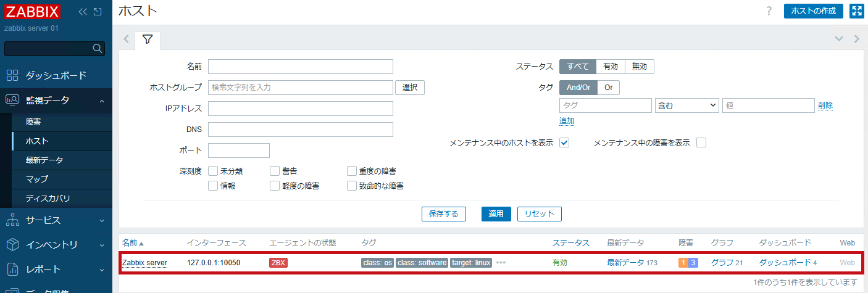
Task: Focus the 名前 input field
Action: click(301, 67)
